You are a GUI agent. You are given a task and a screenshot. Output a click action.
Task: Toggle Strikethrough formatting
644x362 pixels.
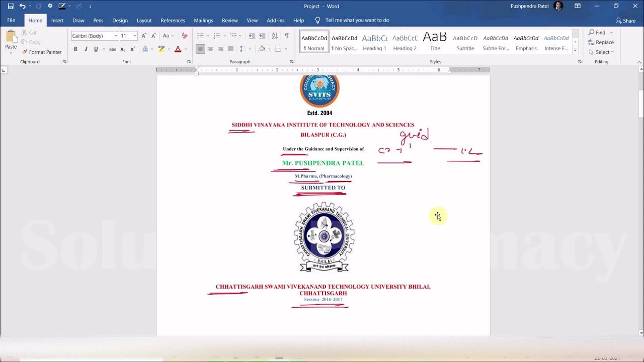coord(113,49)
